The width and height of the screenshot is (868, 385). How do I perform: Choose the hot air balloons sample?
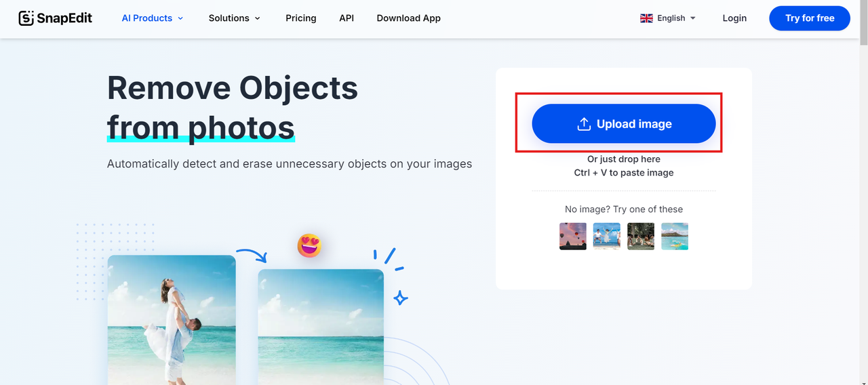point(573,237)
